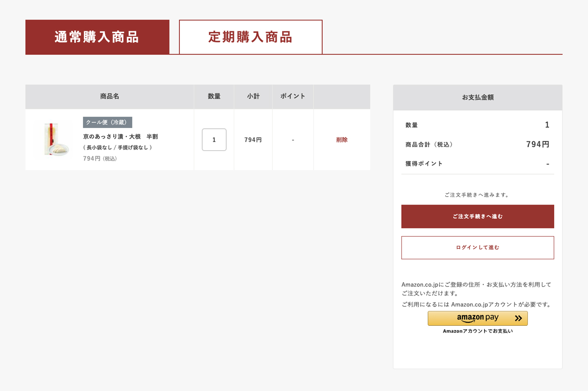The image size is (588, 391).
Task: Click the ポイント column header
Action: (292, 97)
